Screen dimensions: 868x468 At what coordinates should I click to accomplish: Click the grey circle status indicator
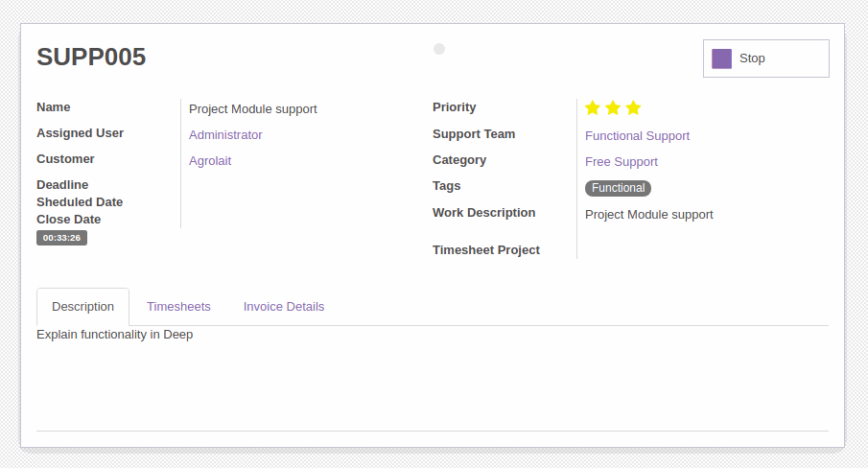pyautogui.click(x=439, y=49)
